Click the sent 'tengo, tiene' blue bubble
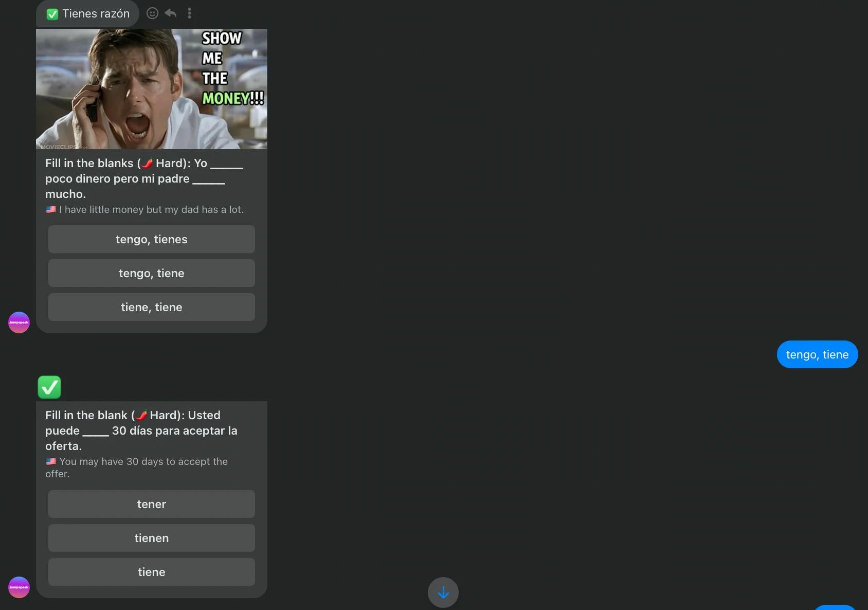 tap(818, 354)
